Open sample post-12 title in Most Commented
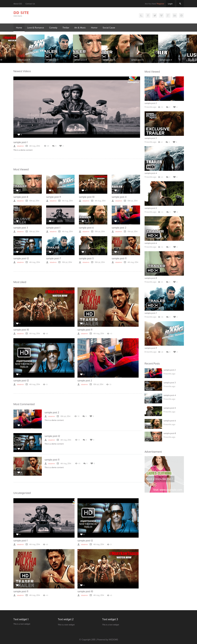The image size is (197, 644). (x=52, y=436)
